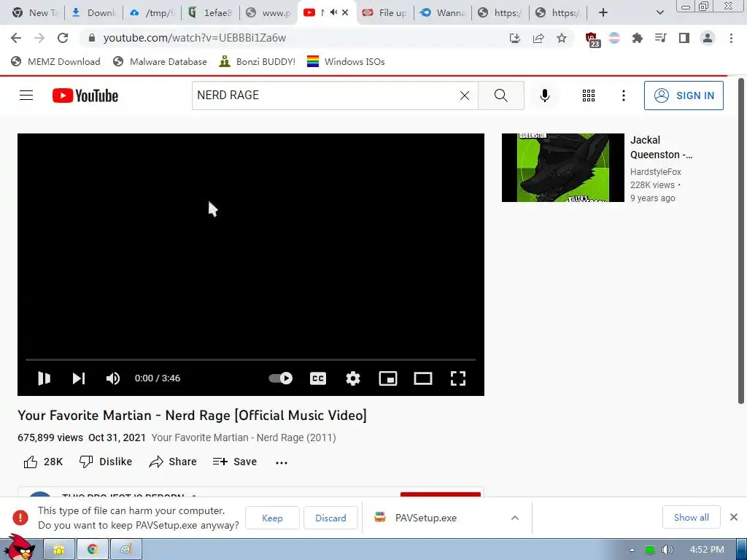Switch to the New Tab tab
Screen dimensions: 747x560
click(x=34, y=13)
